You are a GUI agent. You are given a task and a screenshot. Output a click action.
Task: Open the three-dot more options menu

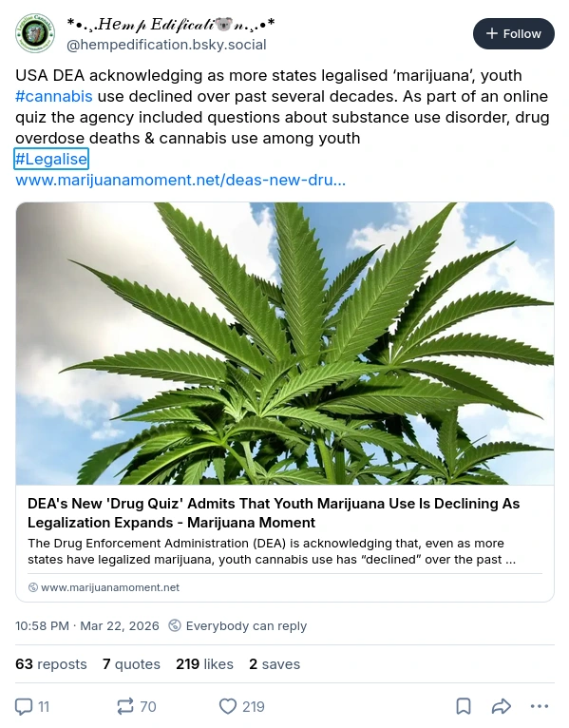tap(539, 707)
